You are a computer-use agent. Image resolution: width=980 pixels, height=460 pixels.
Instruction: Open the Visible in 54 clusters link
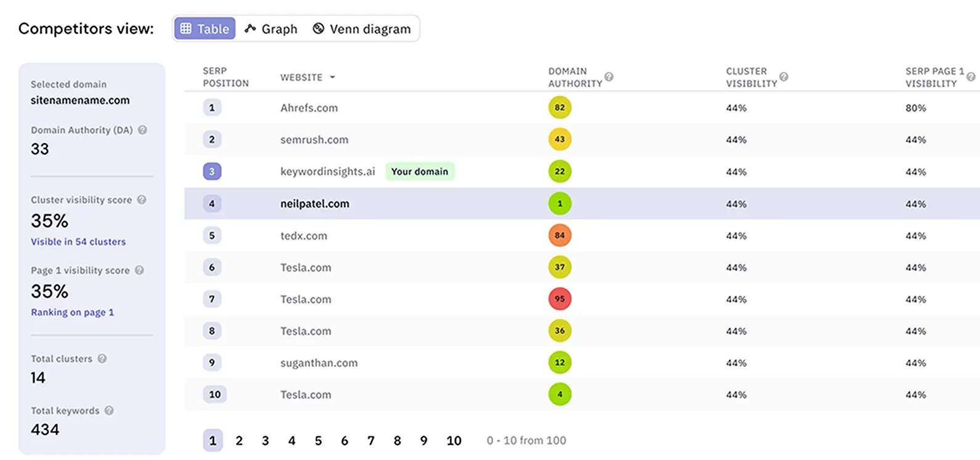[78, 241]
